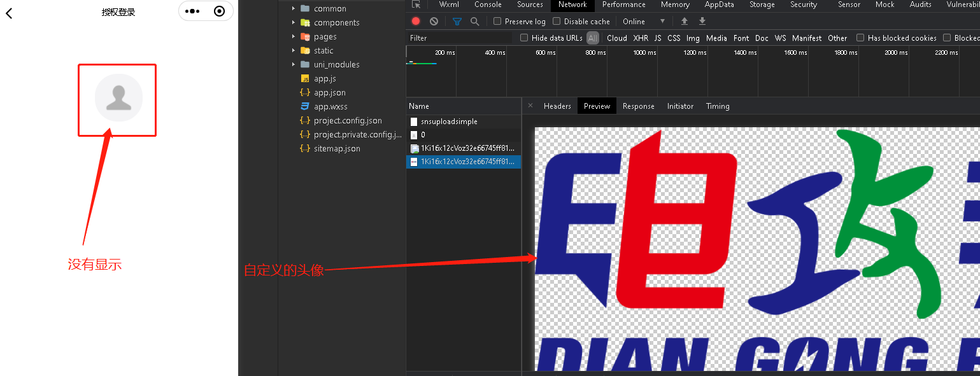
Task: Close the request detail pane
Action: (x=530, y=106)
